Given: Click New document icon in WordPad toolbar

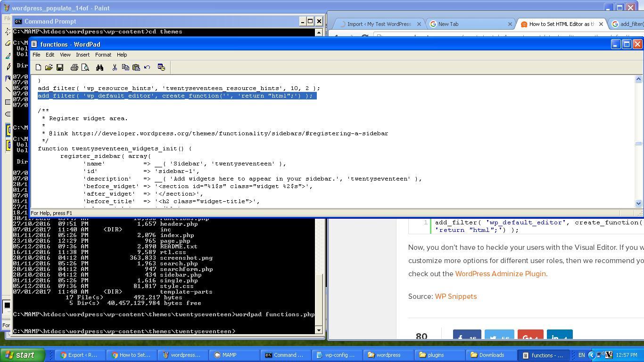Looking at the screenshot, I should 39,67.
